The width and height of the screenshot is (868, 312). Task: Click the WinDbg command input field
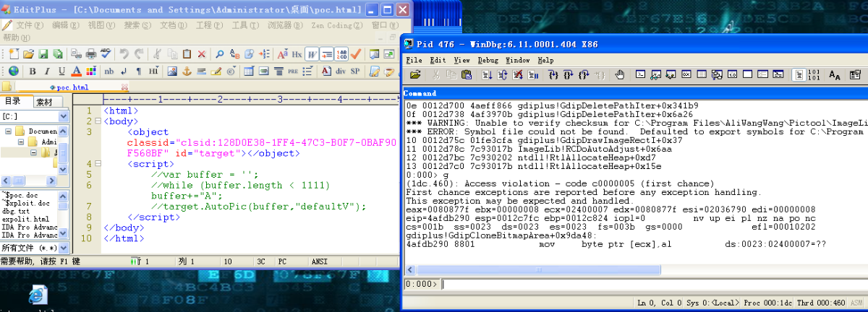653,284
